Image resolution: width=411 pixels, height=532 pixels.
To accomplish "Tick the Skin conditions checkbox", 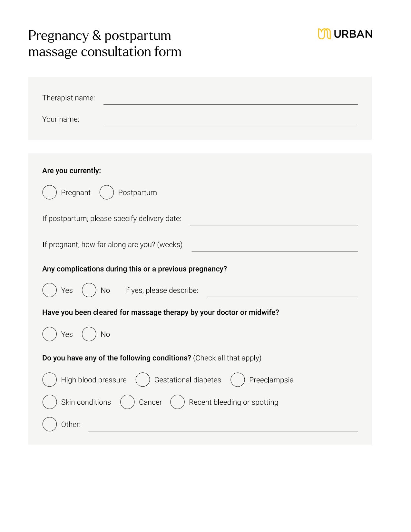I will 50,402.
